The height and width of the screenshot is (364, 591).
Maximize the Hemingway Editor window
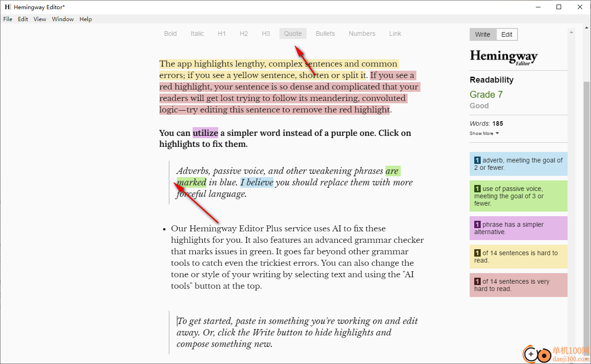[559, 7]
